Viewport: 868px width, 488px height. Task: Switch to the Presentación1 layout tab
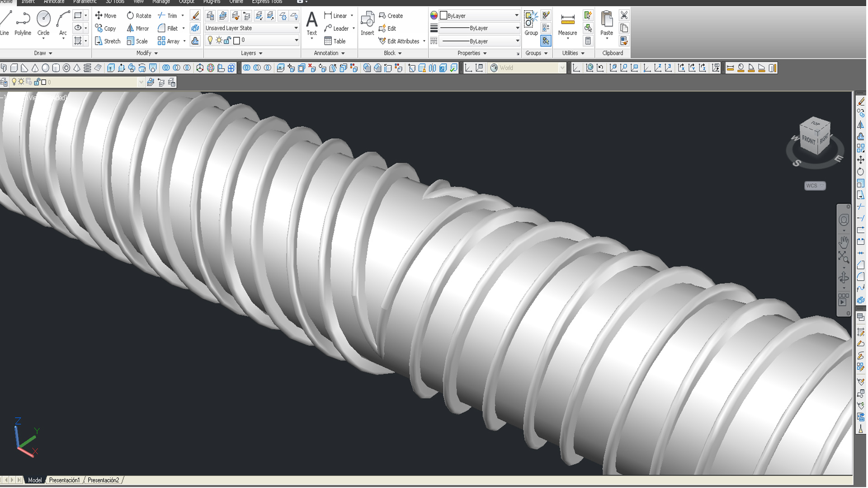coord(64,480)
